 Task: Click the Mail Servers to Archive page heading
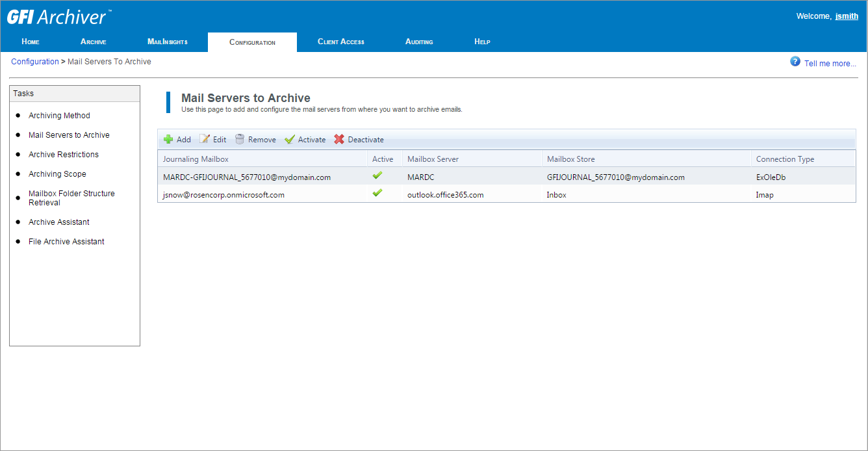246,98
